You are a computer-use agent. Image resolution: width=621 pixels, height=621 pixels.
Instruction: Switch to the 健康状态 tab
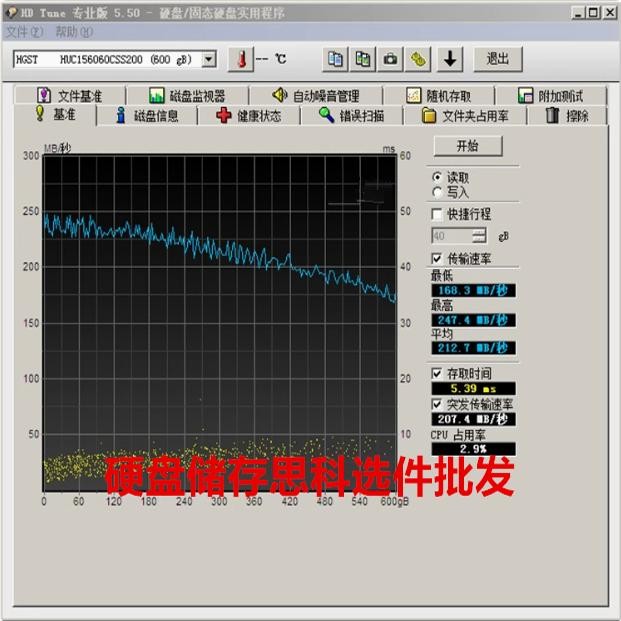249,116
